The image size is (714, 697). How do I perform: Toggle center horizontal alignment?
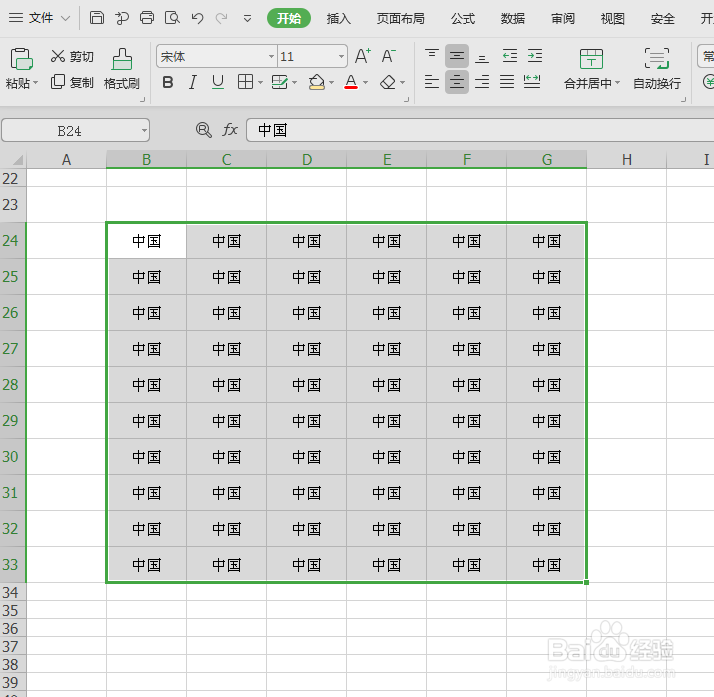[457, 82]
